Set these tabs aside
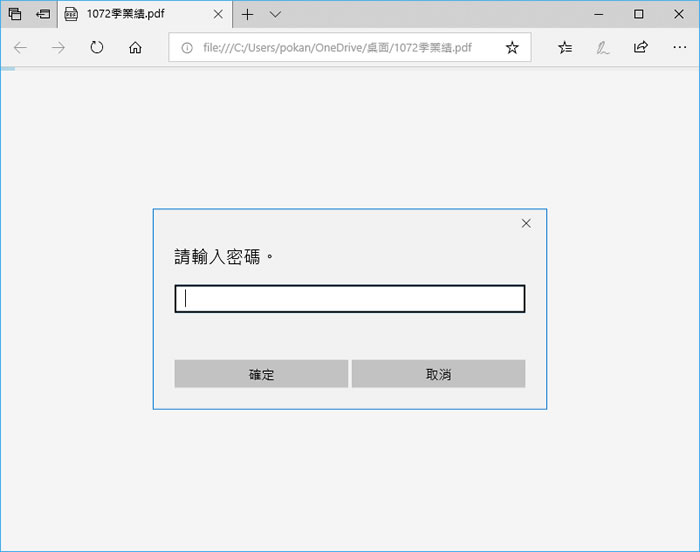 point(43,14)
